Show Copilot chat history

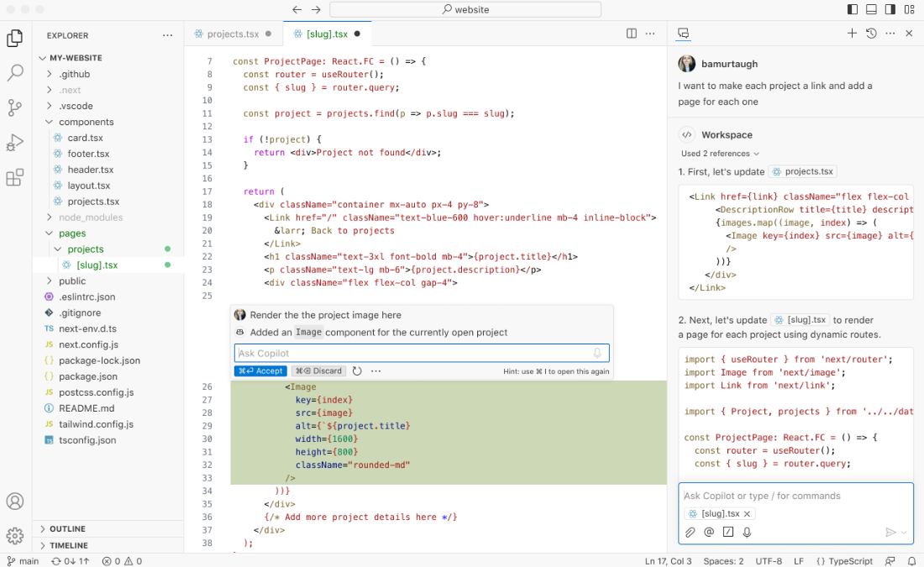[872, 34]
